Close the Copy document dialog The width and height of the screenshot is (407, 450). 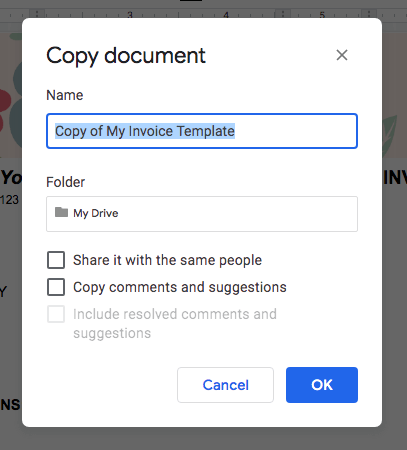coord(342,55)
